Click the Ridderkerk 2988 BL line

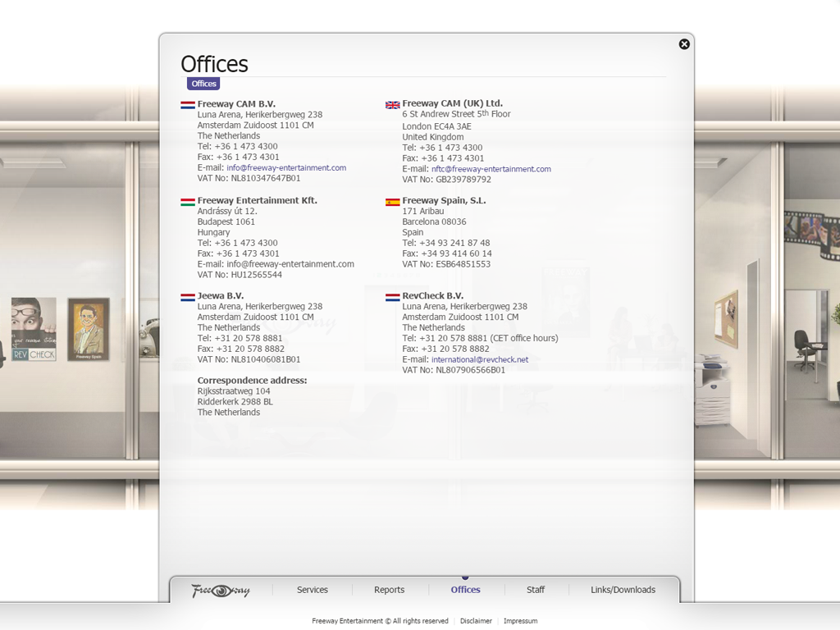(x=235, y=402)
